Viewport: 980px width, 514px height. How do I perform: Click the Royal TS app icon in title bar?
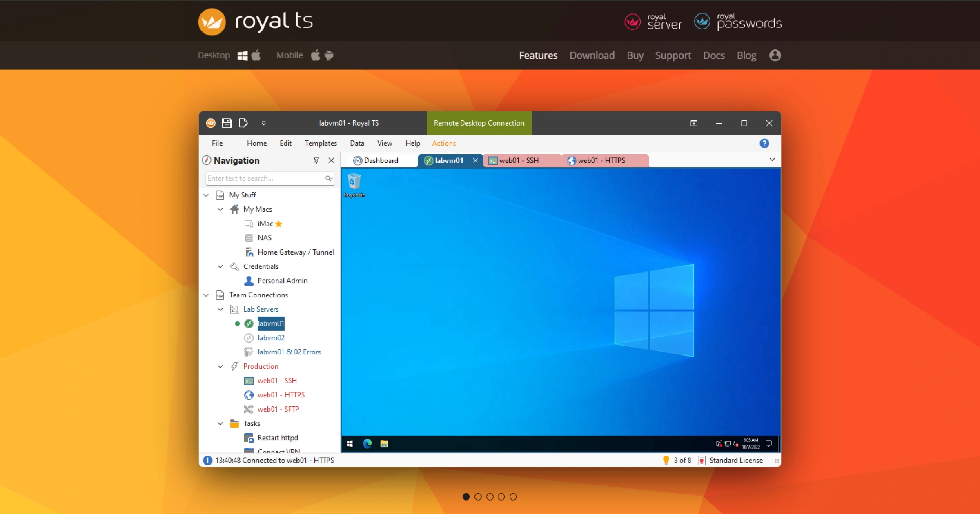pyautogui.click(x=211, y=123)
